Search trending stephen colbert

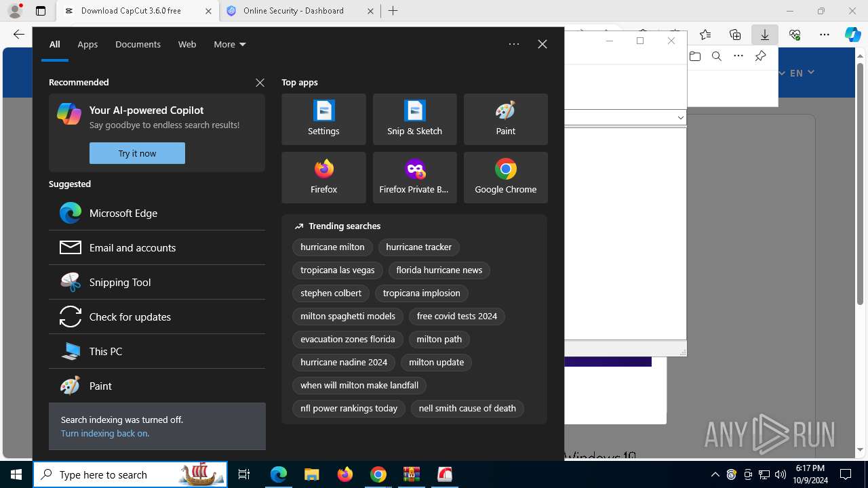pos(331,293)
